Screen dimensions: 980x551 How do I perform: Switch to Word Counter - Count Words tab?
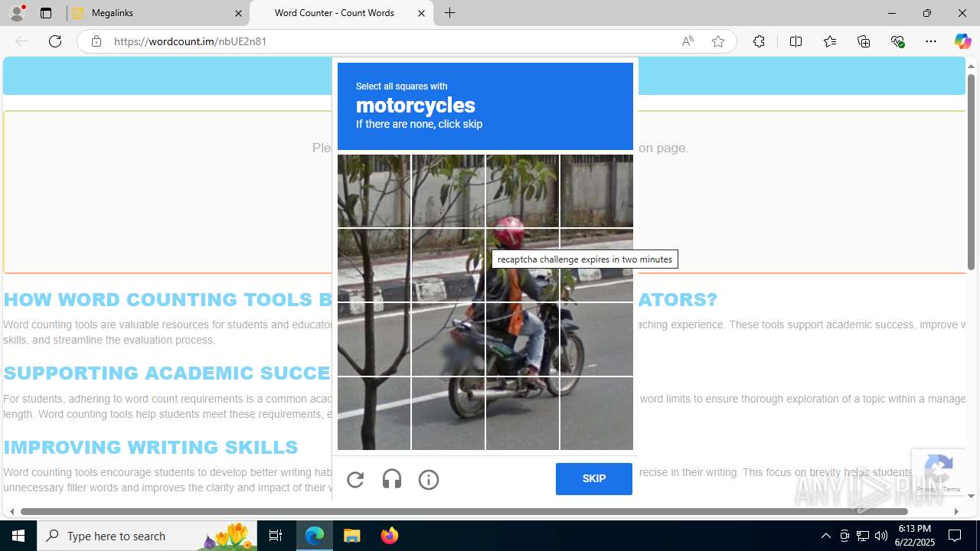341,13
